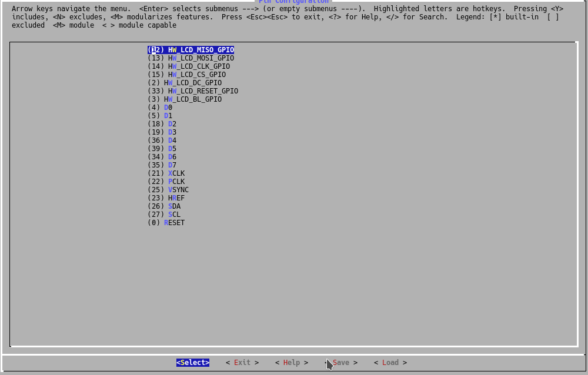This screenshot has height=375, width=588.
Task: Open the D0 data pin entry
Action: pos(159,108)
